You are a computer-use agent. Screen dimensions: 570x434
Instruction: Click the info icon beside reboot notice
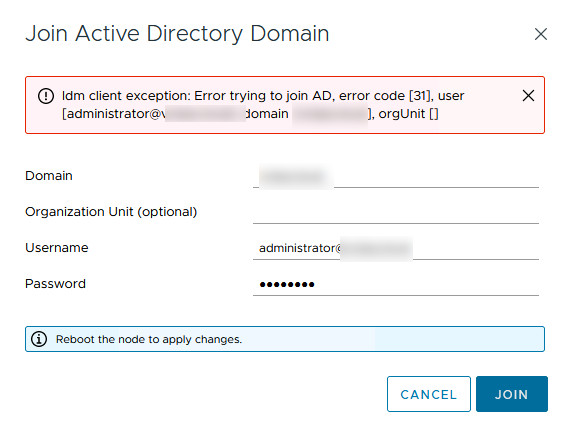pos(39,339)
